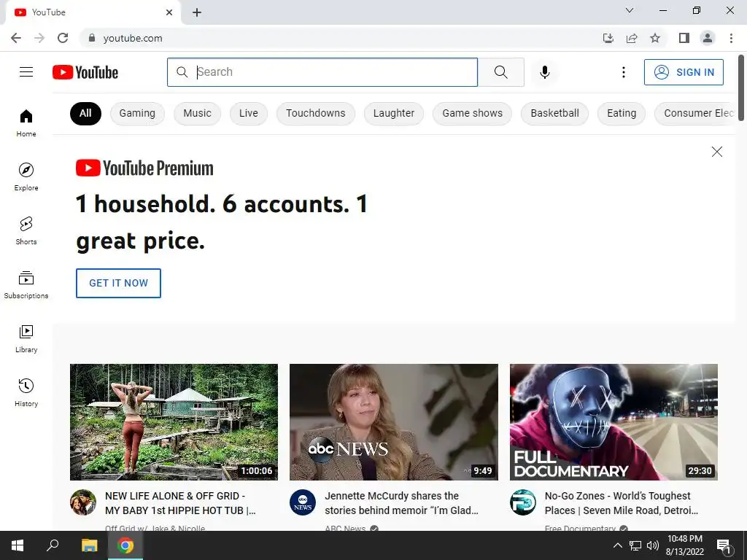Open NEW LIFE ALONE & OFF GRID title
The height and width of the screenshot is (560, 747).
pyautogui.click(x=181, y=503)
